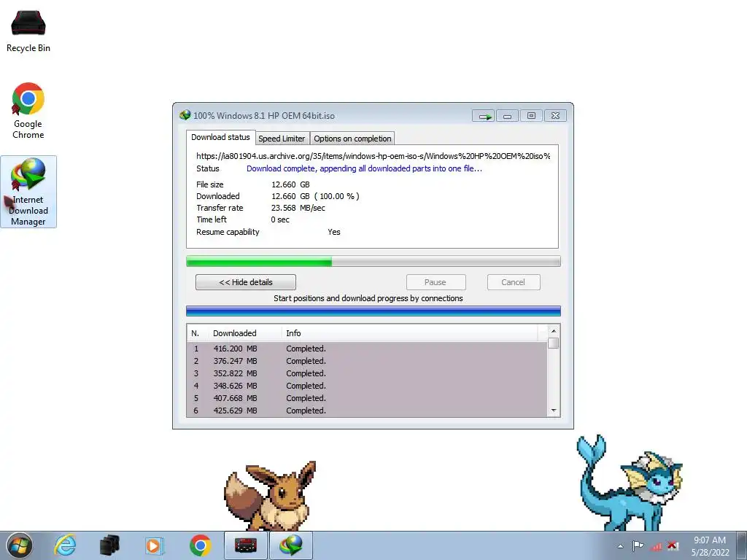This screenshot has height=560, width=747.
Task: Click the Cancel button
Action: [513, 282]
